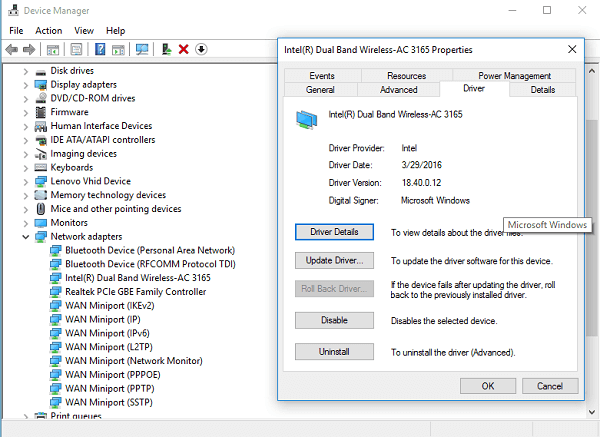600x437 pixels.
Task: Expand the Display adapters node
Action: click(x=26, y=85)
